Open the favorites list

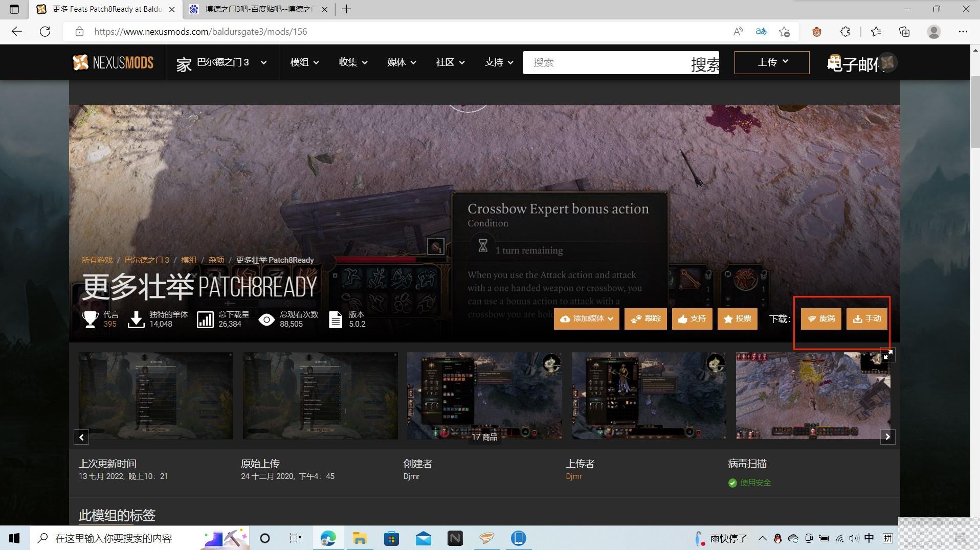876,32
